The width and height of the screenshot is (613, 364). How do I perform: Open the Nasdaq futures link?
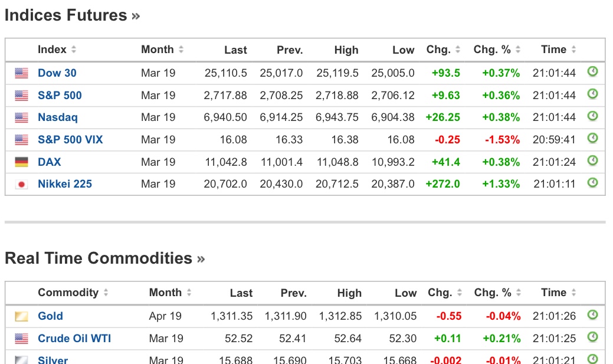[58, 117]
